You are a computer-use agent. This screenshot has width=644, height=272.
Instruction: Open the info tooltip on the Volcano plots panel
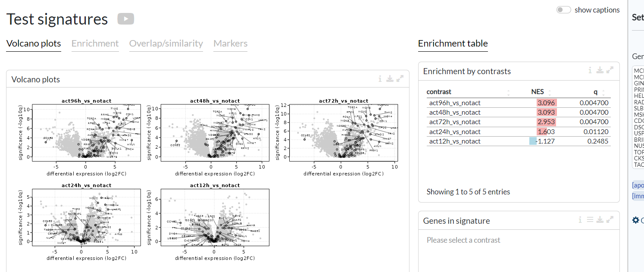tap(380, 79)
